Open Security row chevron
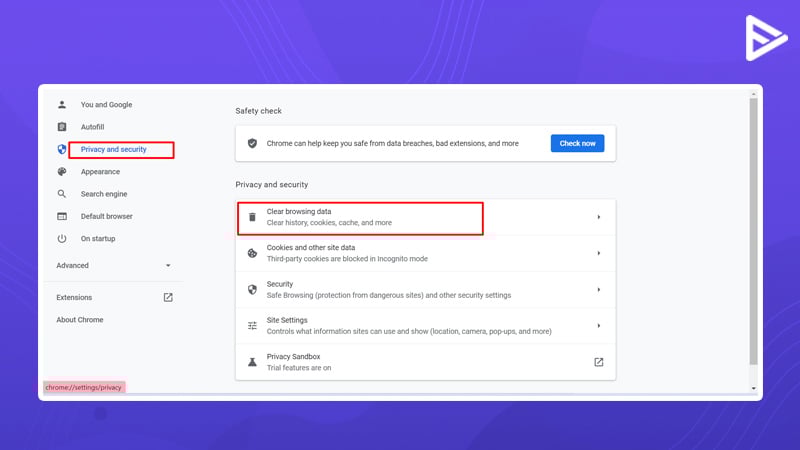The image size is (800, 450). tap(598, 289)
